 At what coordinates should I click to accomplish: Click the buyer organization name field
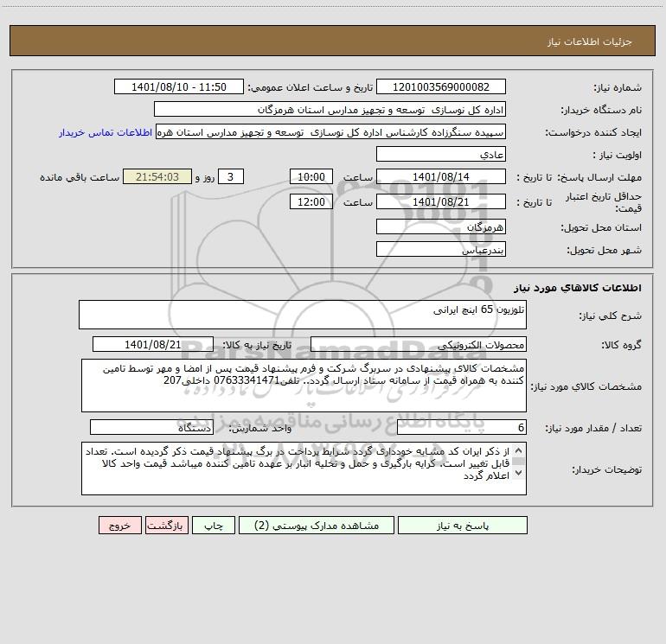coord(330,110)
